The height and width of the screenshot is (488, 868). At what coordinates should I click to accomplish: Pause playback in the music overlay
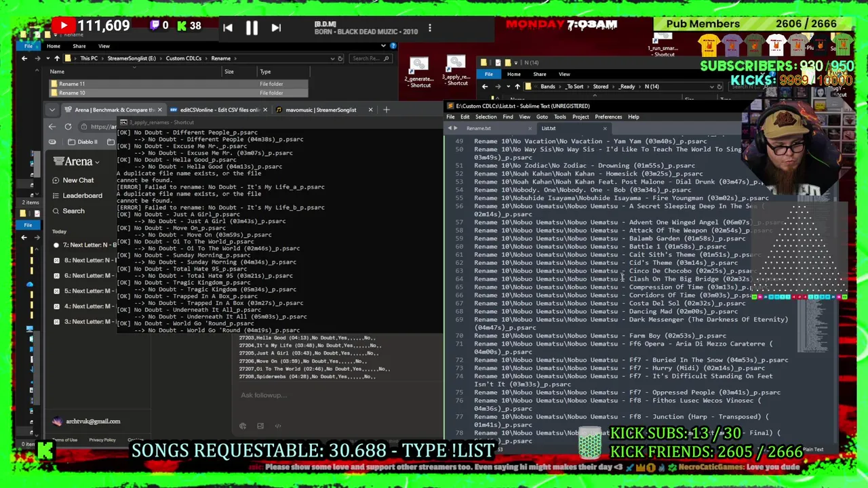point(252,28)
